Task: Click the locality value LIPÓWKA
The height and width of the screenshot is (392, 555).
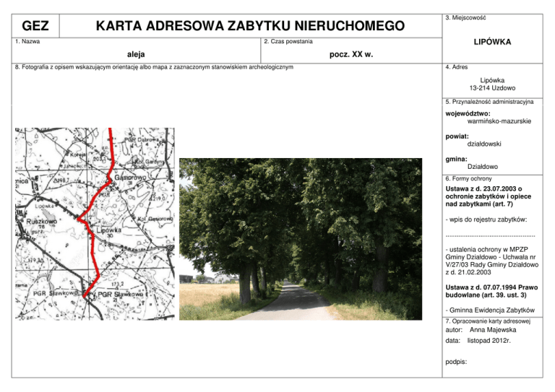Action: coord(492,42)
